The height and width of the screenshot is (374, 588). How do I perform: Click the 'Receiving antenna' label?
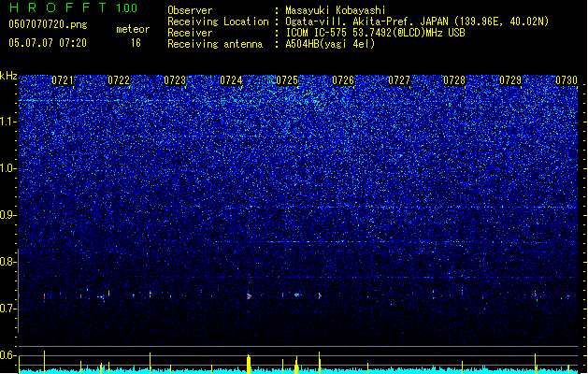215,44
